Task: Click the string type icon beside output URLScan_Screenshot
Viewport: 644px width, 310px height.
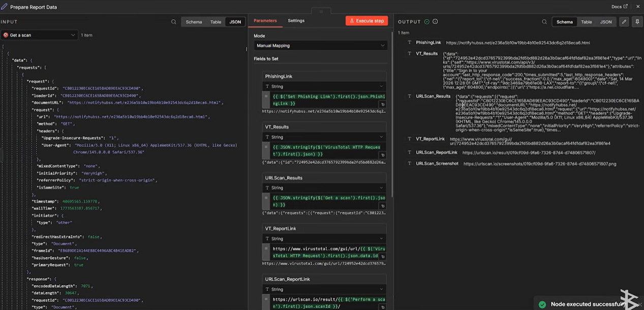Action: point(410,164)
